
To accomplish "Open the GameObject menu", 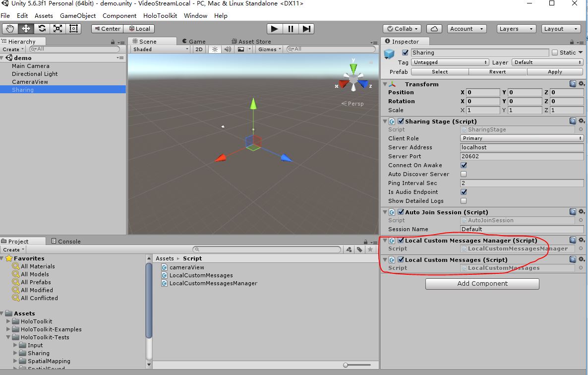I will (x=78, y=16).
